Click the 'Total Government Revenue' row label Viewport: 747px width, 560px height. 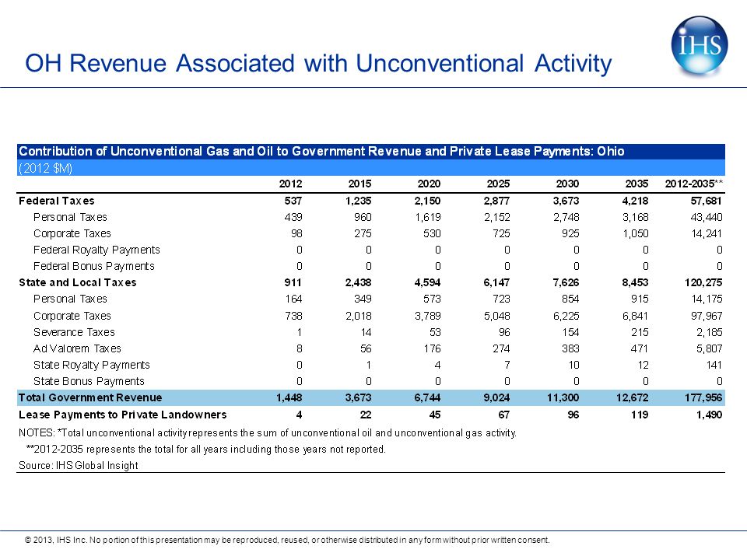click(90, 397)
